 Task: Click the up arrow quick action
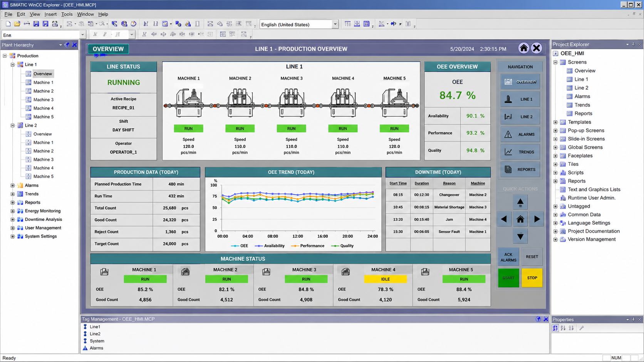tap(520, 202)
